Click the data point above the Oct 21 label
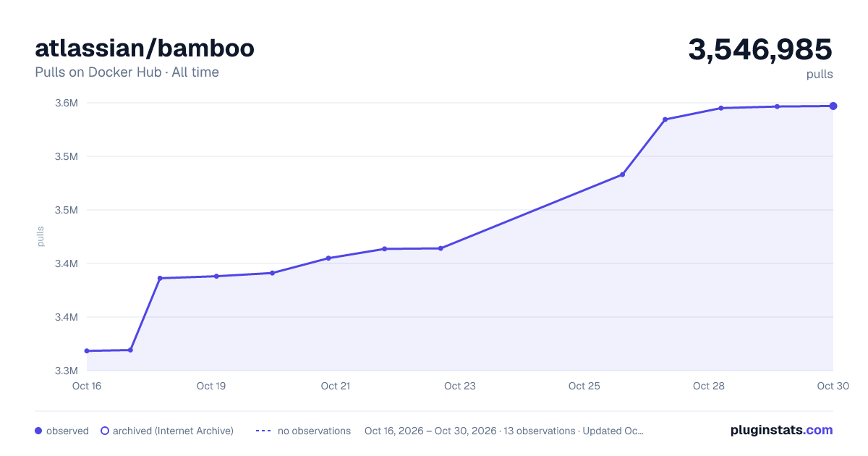The width and height of the screenshot is (868, 456). coord(328,258)
